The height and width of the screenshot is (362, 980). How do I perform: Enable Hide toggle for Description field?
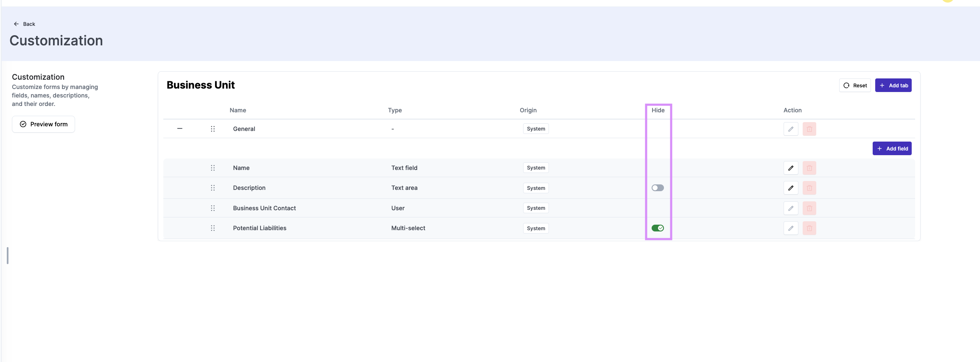[658, 188]
